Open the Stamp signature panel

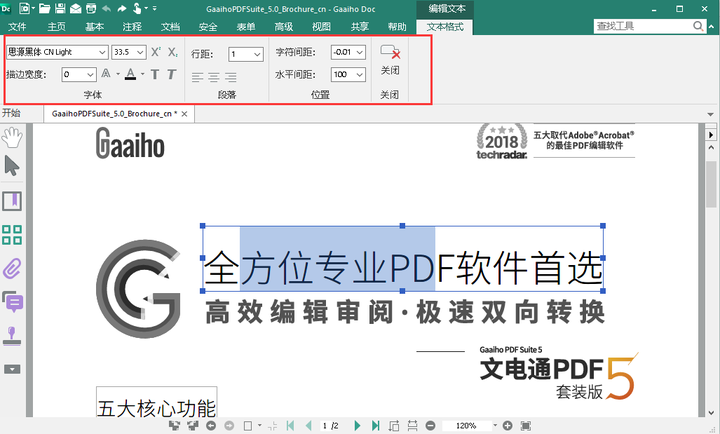(x=12, y=336)
